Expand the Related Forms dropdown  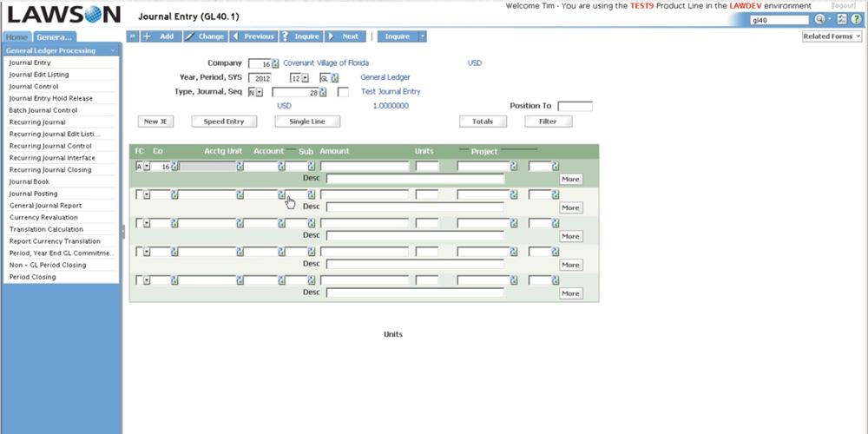click(832, 36)
